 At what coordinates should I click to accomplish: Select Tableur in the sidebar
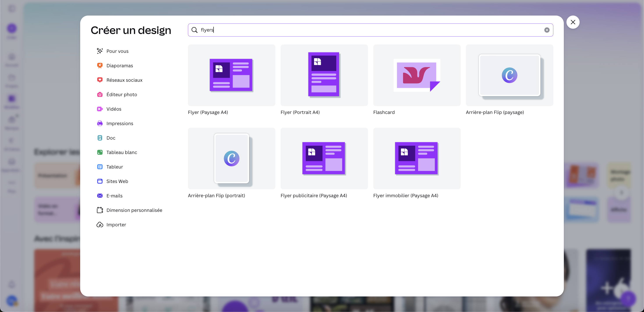point(115,167)
